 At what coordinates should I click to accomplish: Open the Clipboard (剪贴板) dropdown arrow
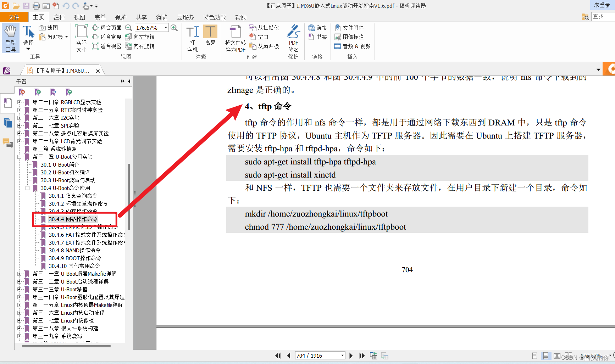66,37
